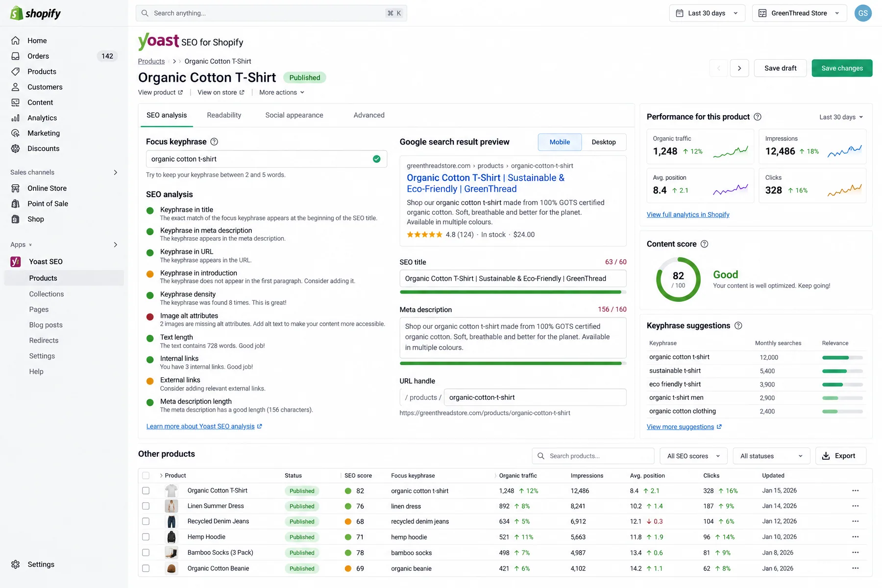Click the Keyphrase suggestions help icon

coord(738,326)
